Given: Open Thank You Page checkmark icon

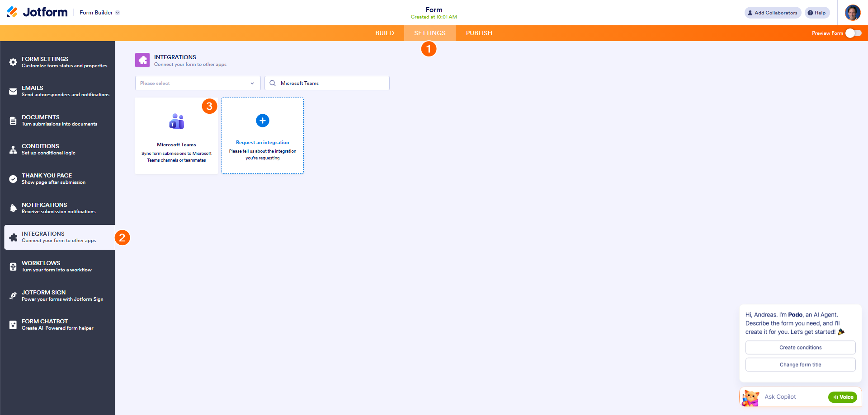Looking at the screenshot, I should click(13, 178).
